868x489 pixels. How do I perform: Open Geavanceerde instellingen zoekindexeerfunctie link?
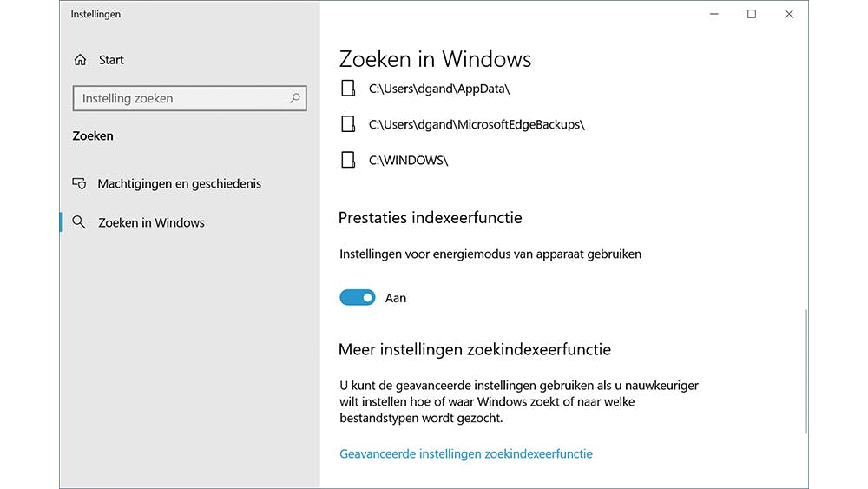pyautogui.click(x=466, y=453)
